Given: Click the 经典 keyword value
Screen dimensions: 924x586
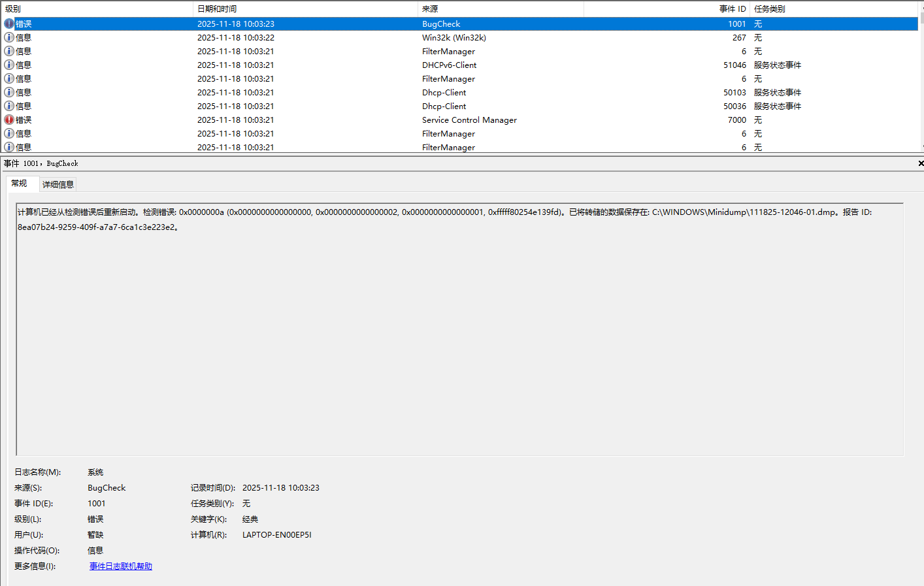Looking at the screenshot, I should (250, 519).
